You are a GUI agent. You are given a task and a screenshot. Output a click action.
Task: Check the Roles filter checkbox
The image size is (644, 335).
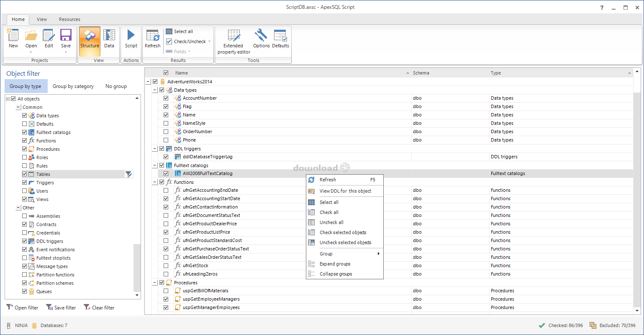click(25, 157)
